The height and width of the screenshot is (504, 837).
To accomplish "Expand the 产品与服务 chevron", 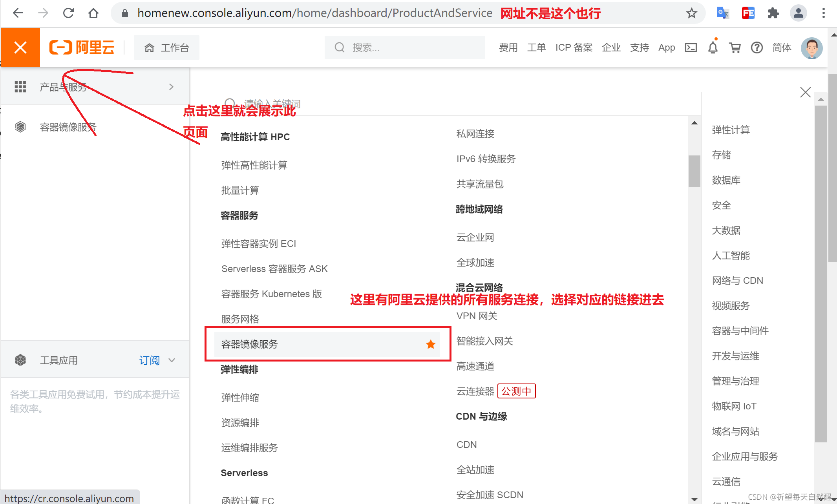I will coord(171,87).
